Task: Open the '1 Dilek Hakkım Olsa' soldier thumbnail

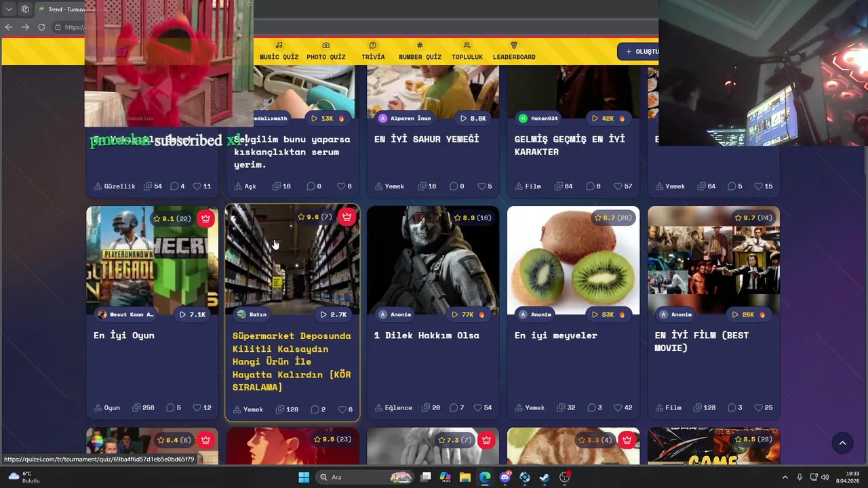Action: [433, 260]
